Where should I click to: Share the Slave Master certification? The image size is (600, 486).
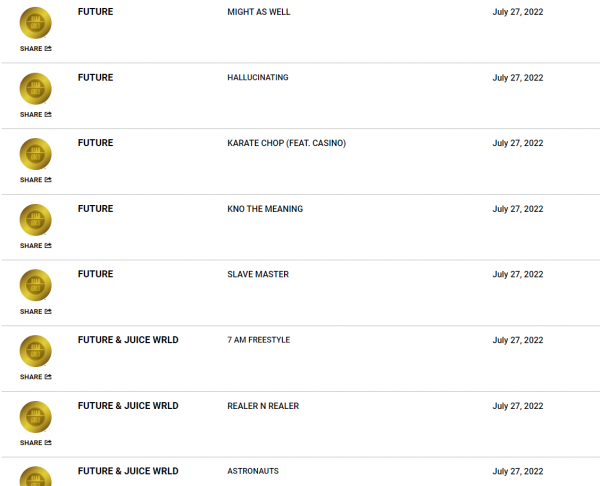[36, 311]
